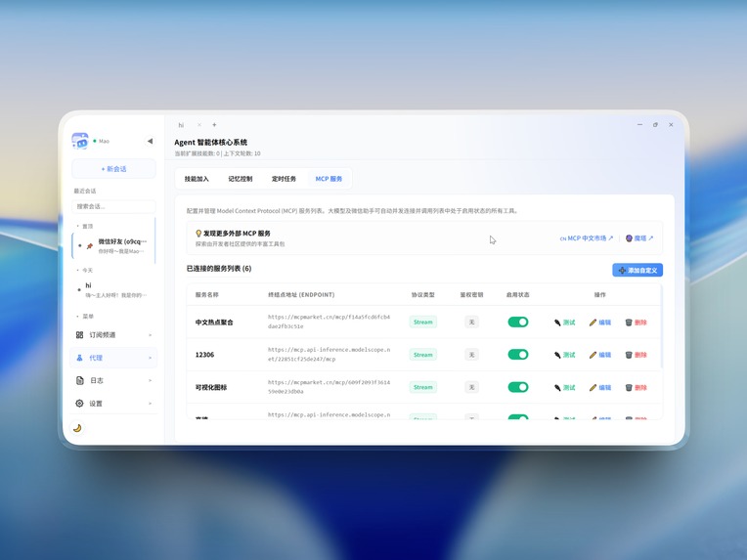The height and width of the screenshot is (560, 747).
Task: Test the 中文热点聚合 service
Action: point(564,323)
